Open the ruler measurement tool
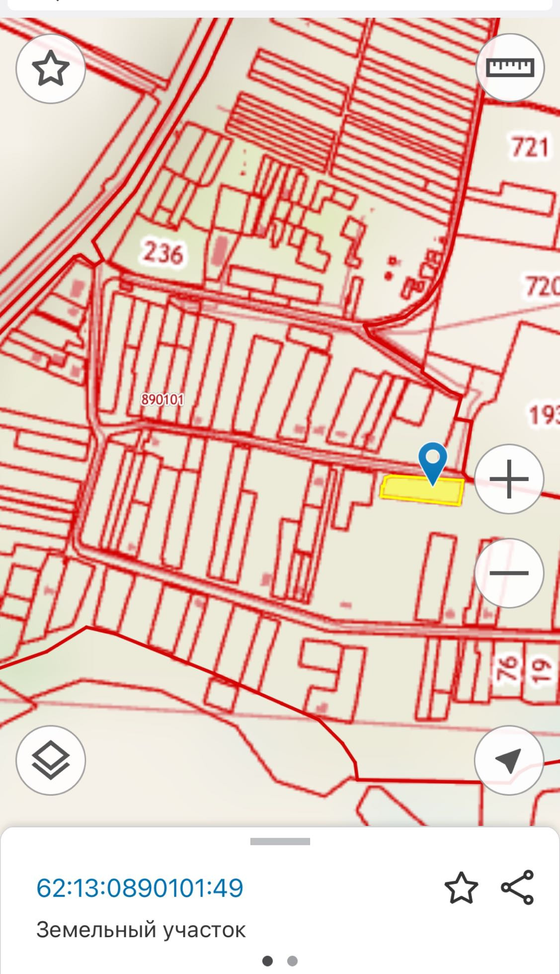The width and height of the screenshot is (560, 974). click(510, 68)
